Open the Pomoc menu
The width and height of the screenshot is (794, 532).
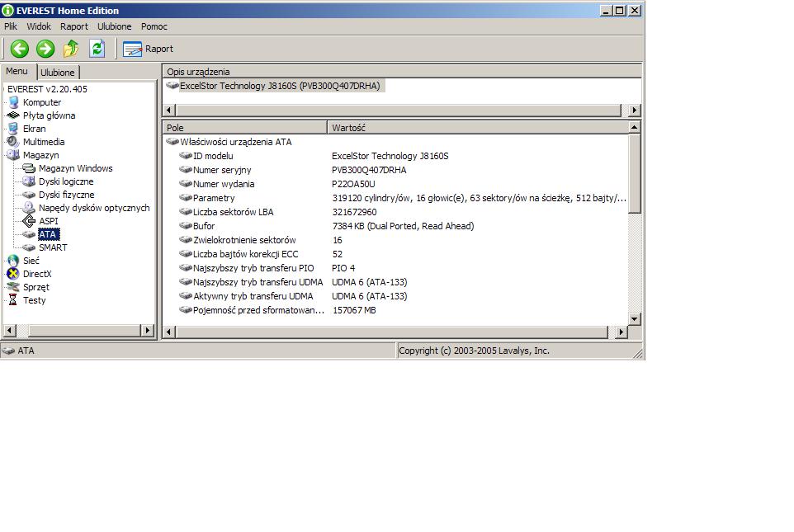154,26
